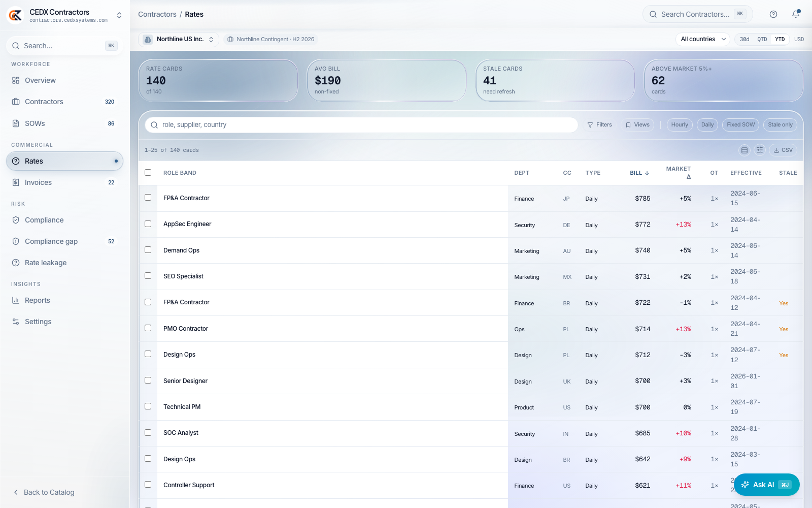Toggle the Fixed SOW filter chip

click(x=740, y=125)
